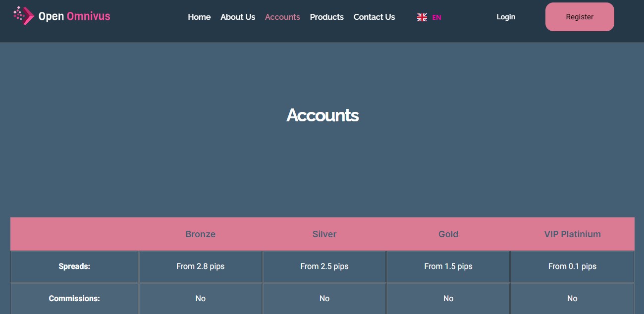Click the Spreads: row label

(x=74, y=266)
